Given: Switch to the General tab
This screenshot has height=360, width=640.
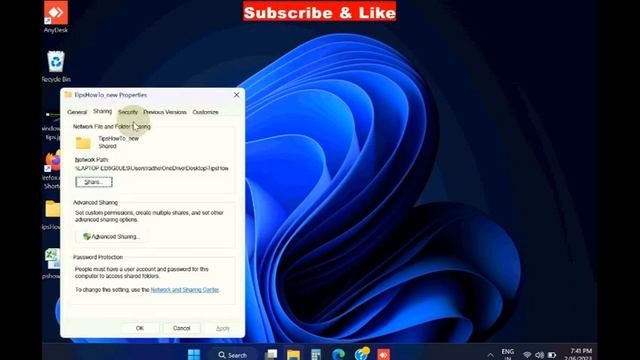Looking at the screenshot, I should (77, 112).
